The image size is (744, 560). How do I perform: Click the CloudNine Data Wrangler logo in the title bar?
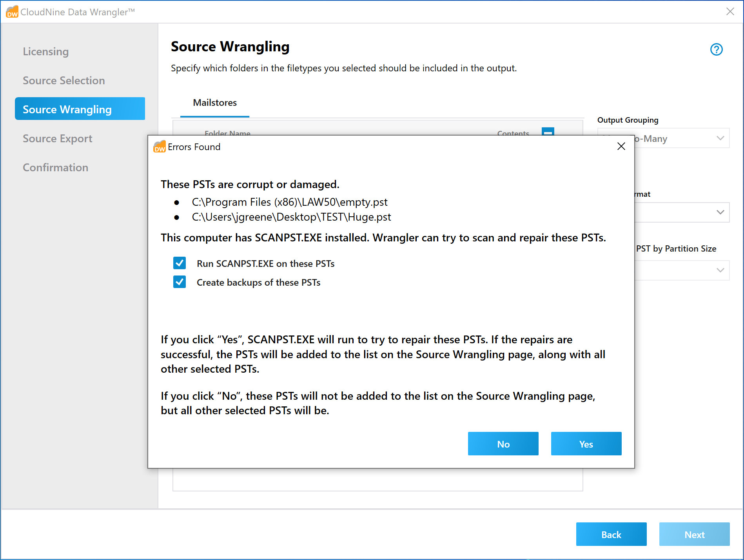(12, 12)
